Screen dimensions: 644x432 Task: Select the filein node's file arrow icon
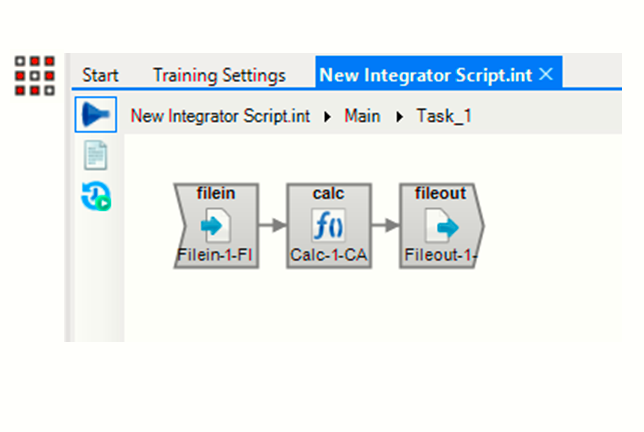point(215,227)
